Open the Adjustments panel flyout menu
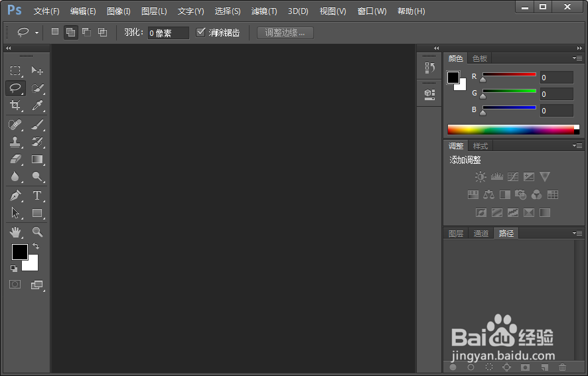Viewport: 588px width, 376px height. coord(577,145)
